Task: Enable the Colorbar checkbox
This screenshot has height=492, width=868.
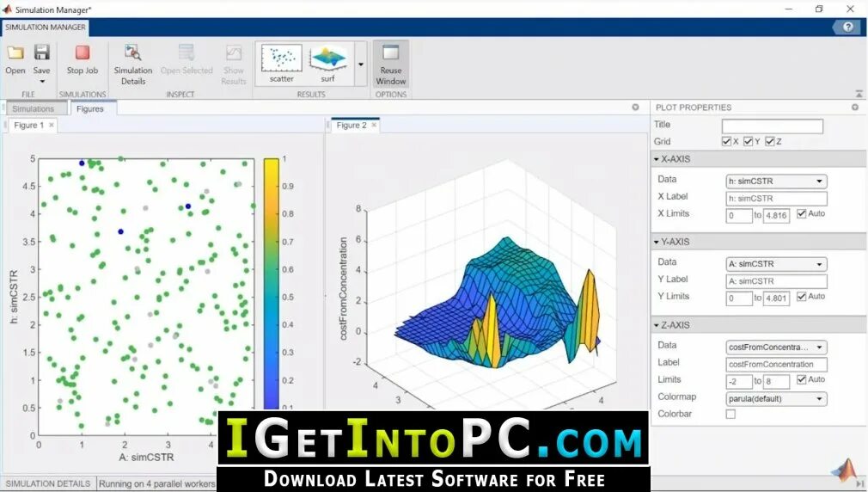Action: (730, 414)
